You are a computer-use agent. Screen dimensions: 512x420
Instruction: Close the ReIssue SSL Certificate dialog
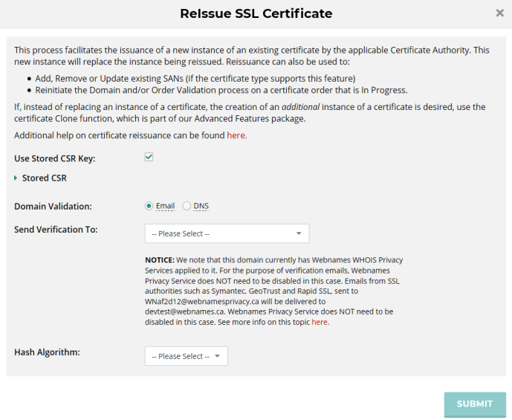click(x=499, y=13)
